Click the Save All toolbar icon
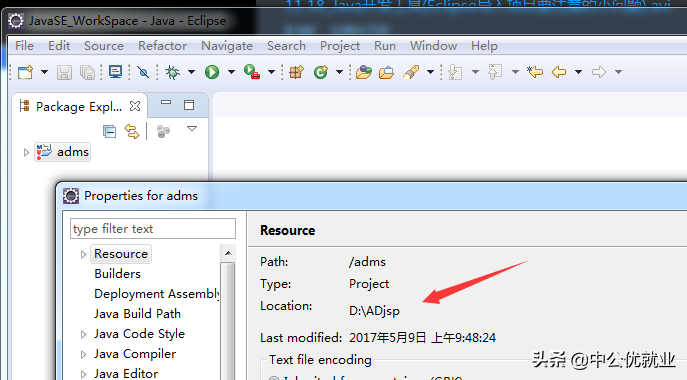This screenshot has width=687, height=380. (x=87, y=72)
